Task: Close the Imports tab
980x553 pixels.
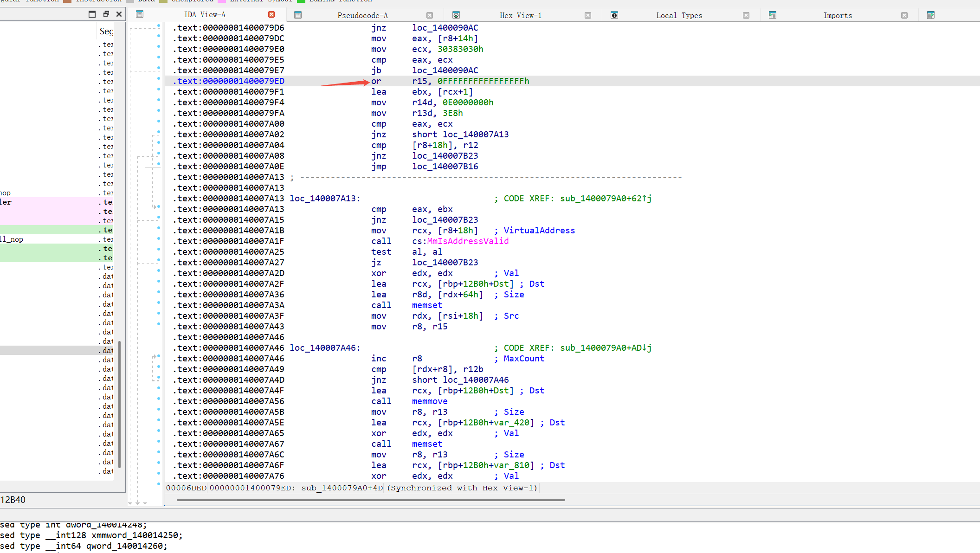Action: 904,15
